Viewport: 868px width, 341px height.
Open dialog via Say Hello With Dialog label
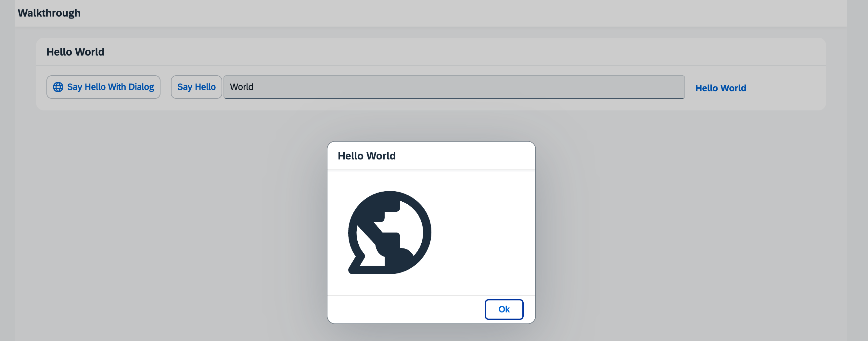(110, 87)
